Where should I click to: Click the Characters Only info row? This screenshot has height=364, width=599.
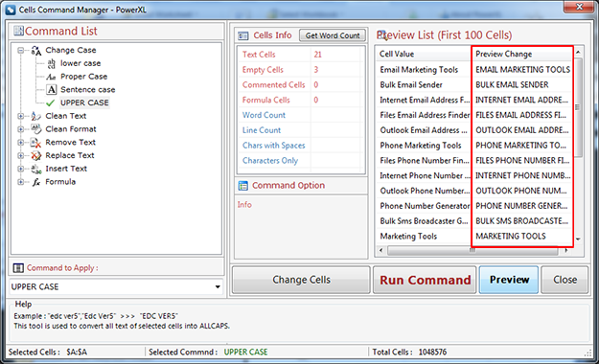pyautogui.click(x=301, y=161)
